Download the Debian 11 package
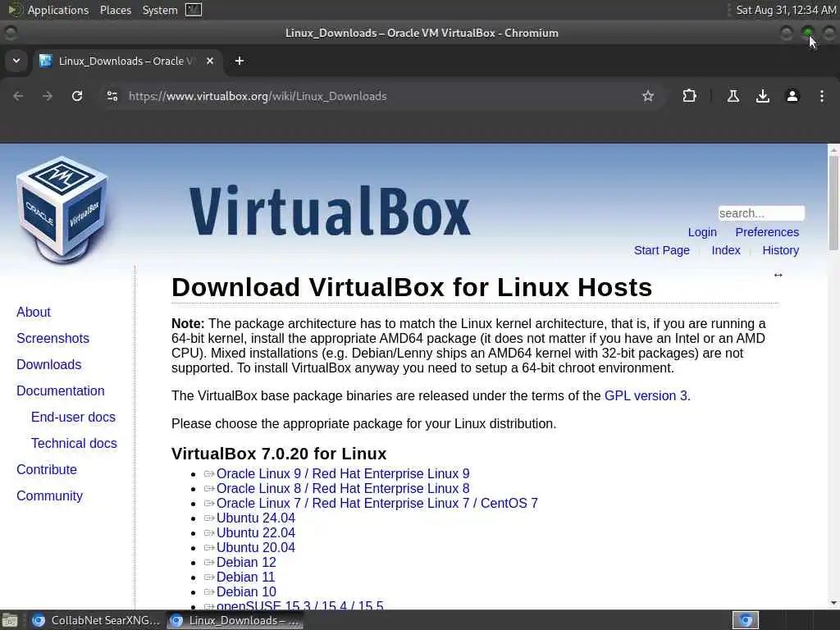840x630 pixels. click(x=245, y=577)
